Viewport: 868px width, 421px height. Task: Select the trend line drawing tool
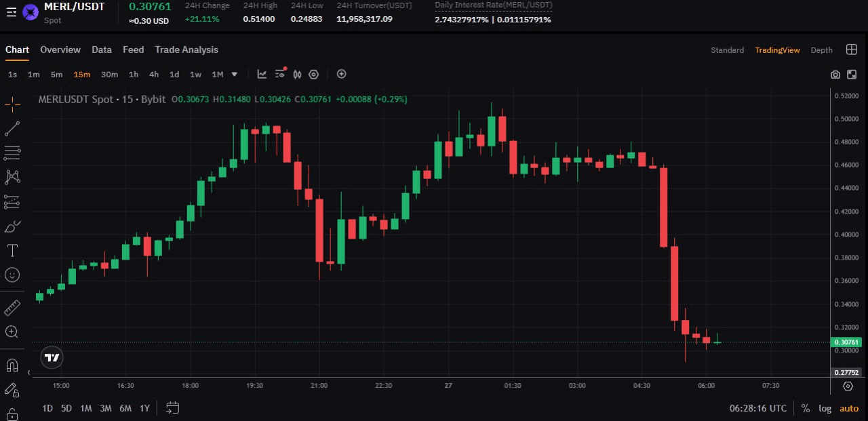12,128
